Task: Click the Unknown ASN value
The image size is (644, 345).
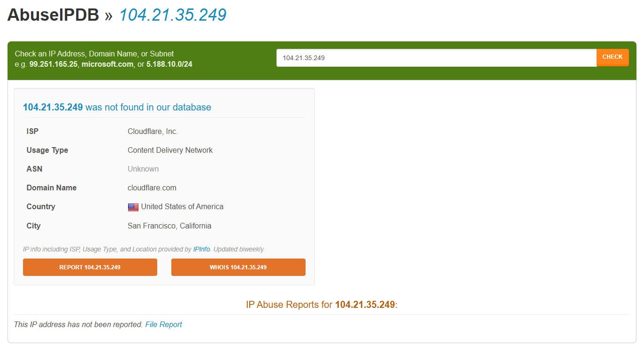Action: [x=143, y=169]
